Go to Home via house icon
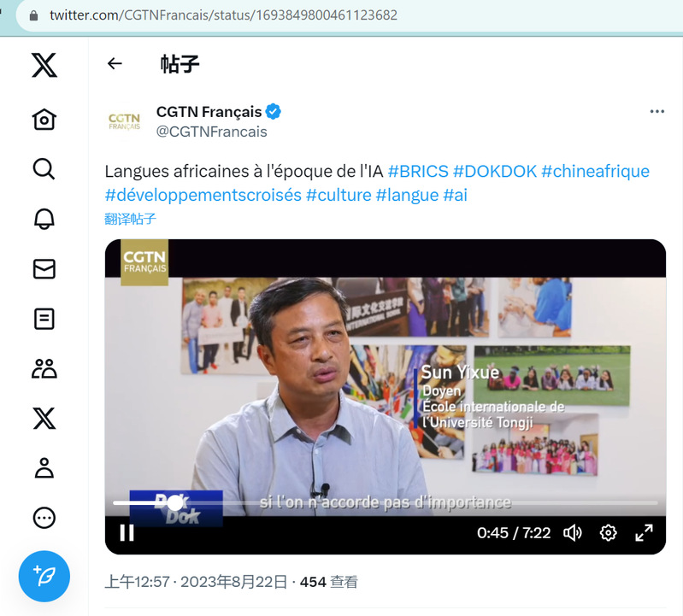 (x=44, y=119)
